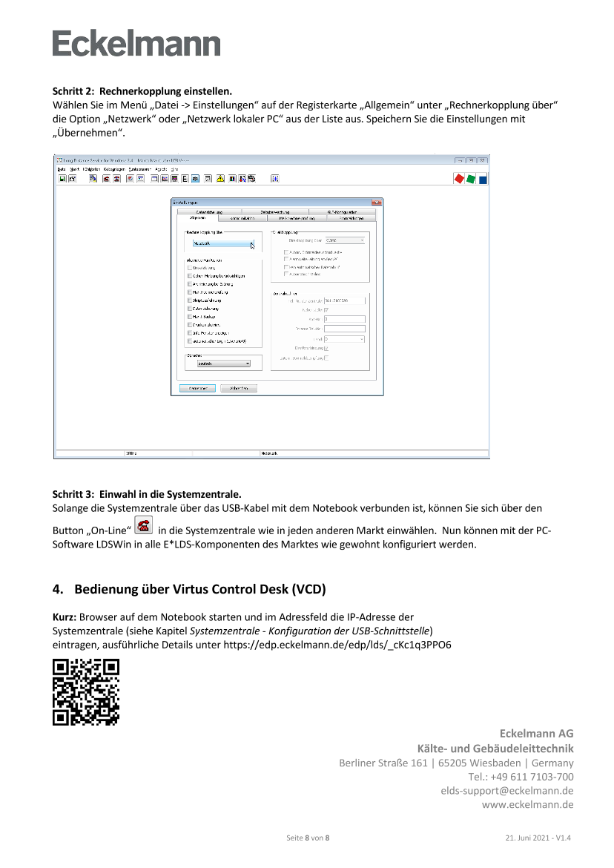The image size is (614, 868).
Task: Click the yellow warning triangle toolbar icon
Action: point(220,179)
